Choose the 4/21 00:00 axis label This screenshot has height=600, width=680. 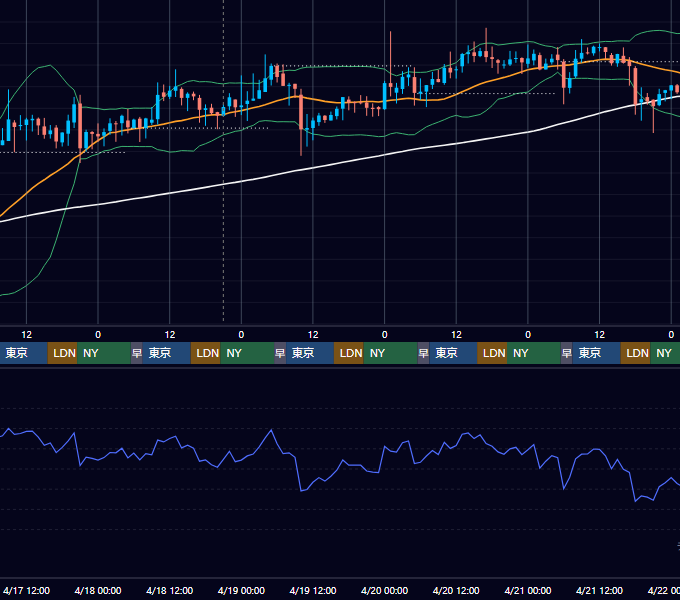click(x=528, y=590)
